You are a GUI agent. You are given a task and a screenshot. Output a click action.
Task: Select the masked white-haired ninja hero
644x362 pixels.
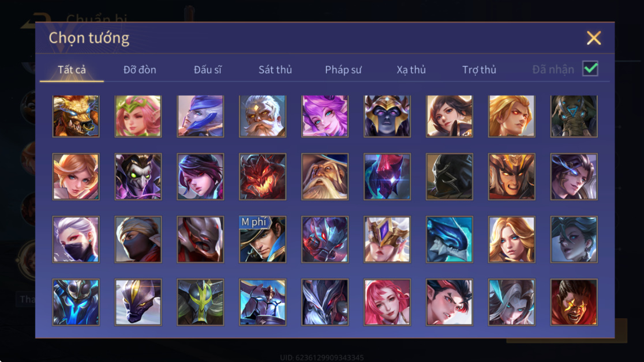tap(76, 239)
